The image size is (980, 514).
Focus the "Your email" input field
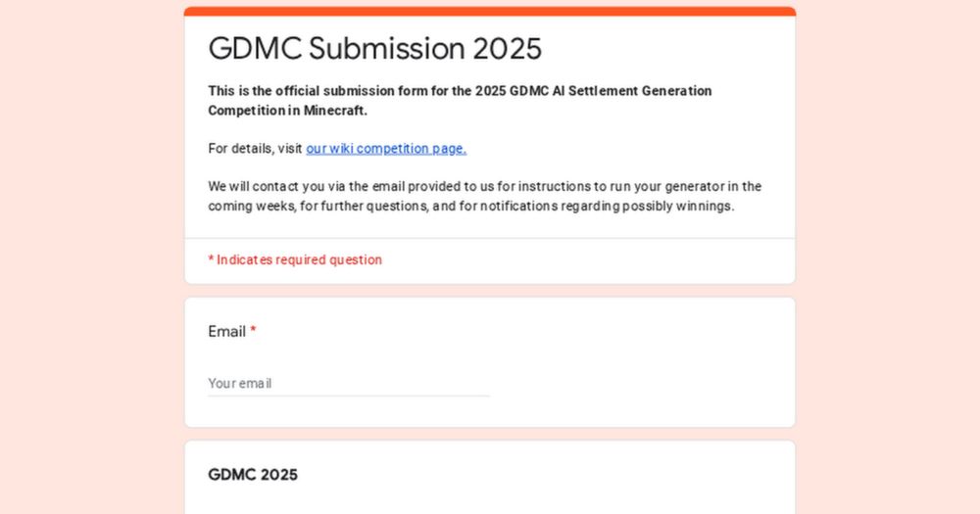[x=349, y=384]
